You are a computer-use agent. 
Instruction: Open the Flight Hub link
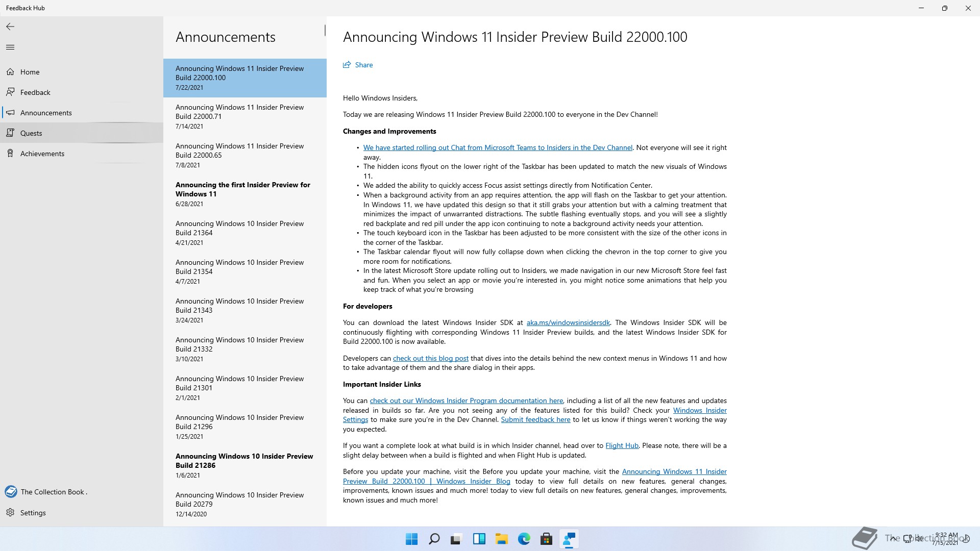tap(622, 446)
